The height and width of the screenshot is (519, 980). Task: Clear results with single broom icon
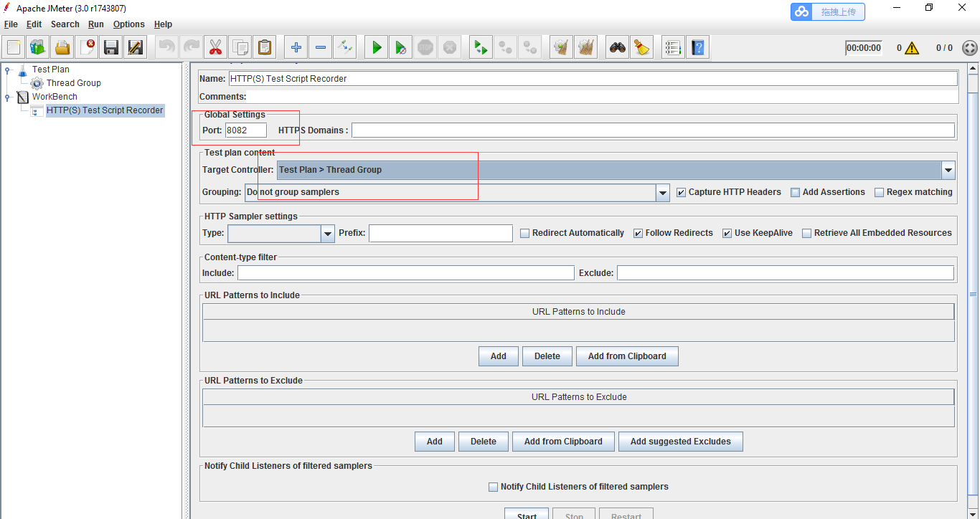pos(561,47)
